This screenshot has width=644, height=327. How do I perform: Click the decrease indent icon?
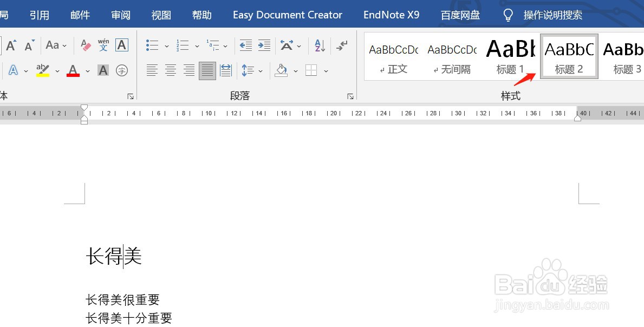click(245, 45)
